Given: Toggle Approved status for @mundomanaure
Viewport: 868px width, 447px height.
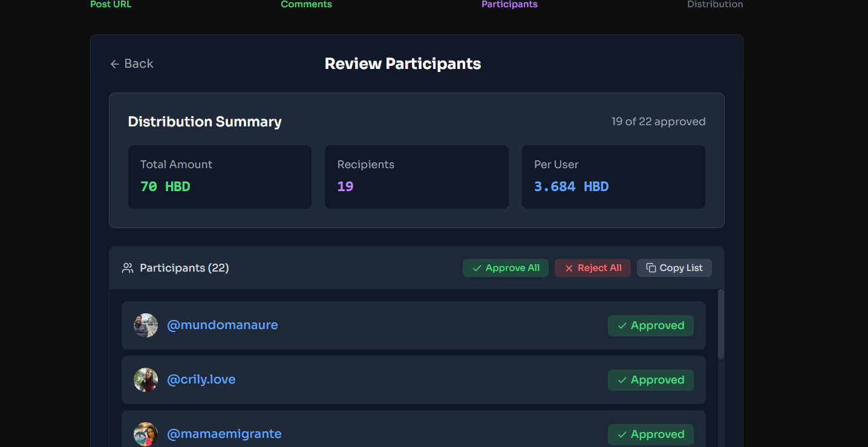Looking at the screenshot, I should 651,325.
